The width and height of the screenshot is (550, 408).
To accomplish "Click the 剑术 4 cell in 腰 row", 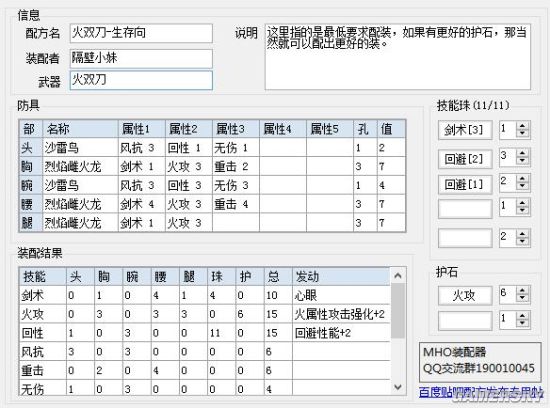I will click(x=142, y=204).
